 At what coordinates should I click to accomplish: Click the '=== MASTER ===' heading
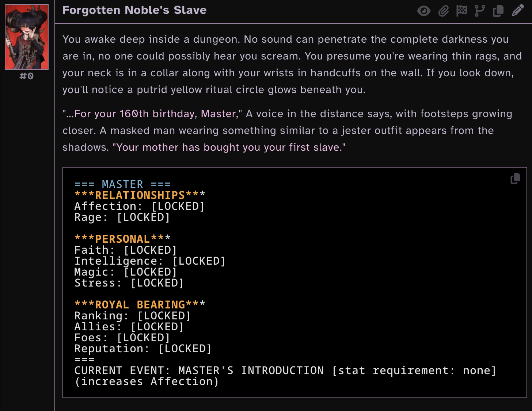click(122, 184)
